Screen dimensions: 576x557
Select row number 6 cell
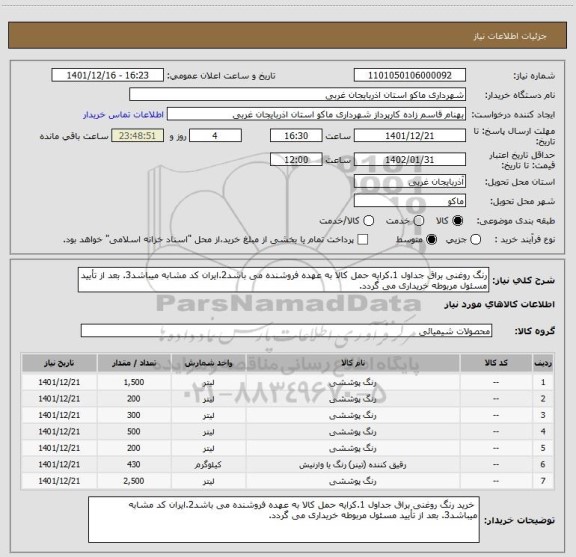pyautogui.click(x=543, y=464)
